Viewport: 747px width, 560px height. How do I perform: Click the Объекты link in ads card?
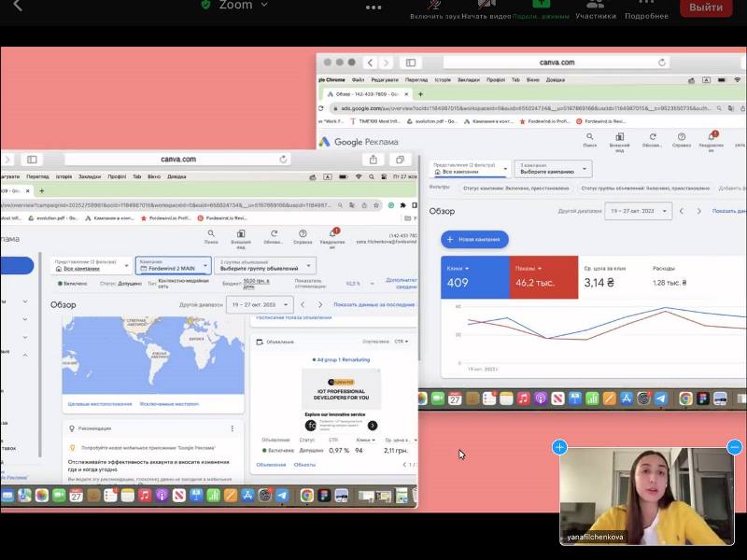[304, 464]
